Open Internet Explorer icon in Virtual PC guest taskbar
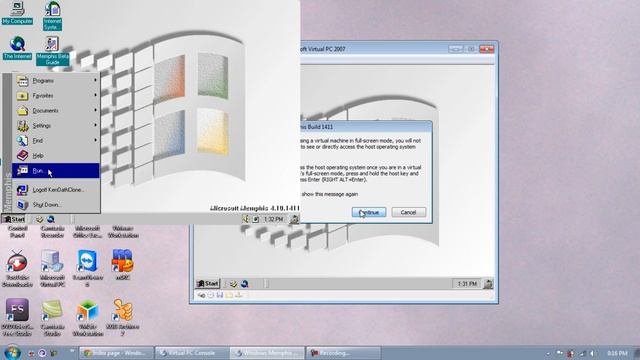This screenshot has height=360, width=640. [244, 284]
